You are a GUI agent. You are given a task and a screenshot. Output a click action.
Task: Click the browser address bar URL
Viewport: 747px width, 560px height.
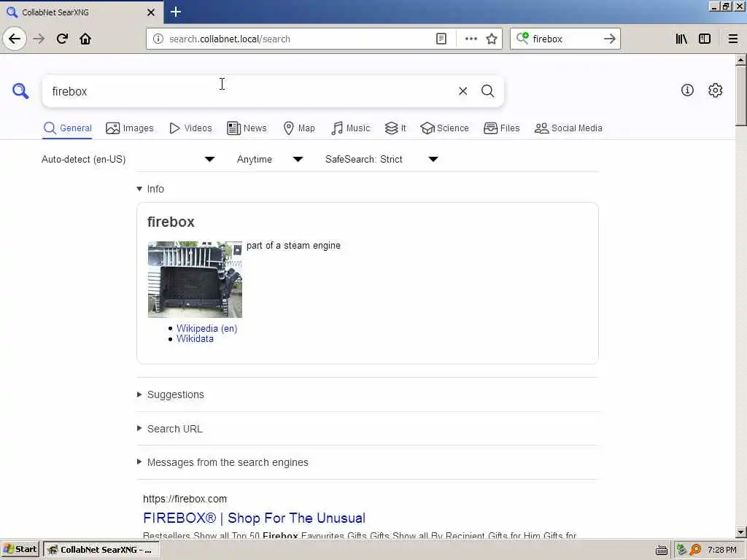pos(300,39)
